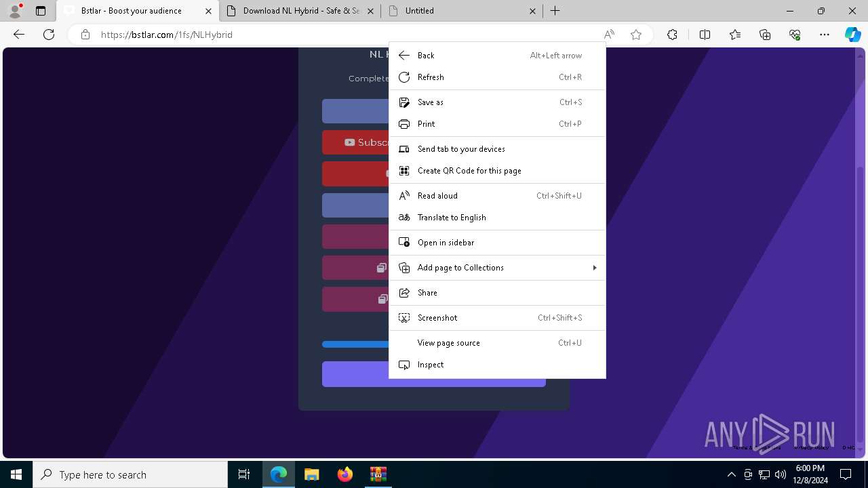Screen dimensions: 868x488
Task: Open site information lock icon
Action: point(85,35)
